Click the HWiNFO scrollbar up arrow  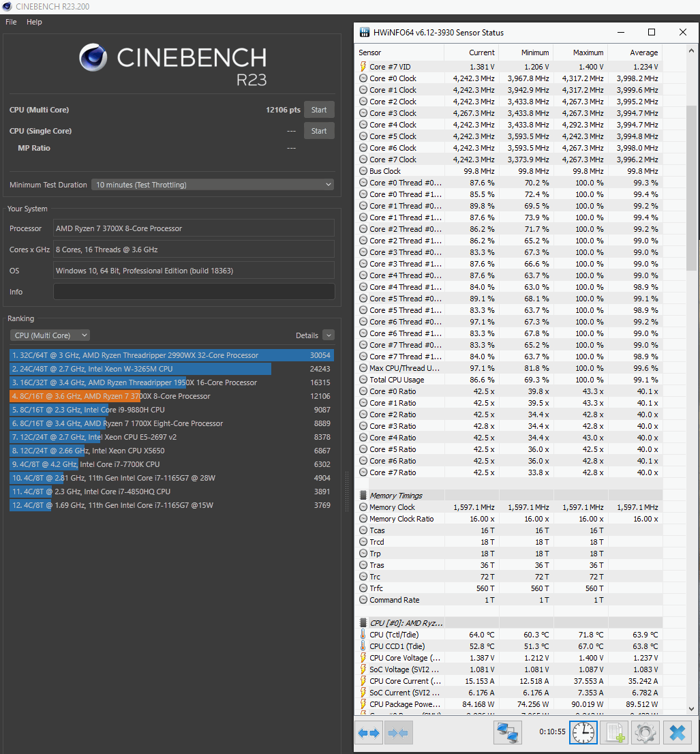[x=691, y=50]
